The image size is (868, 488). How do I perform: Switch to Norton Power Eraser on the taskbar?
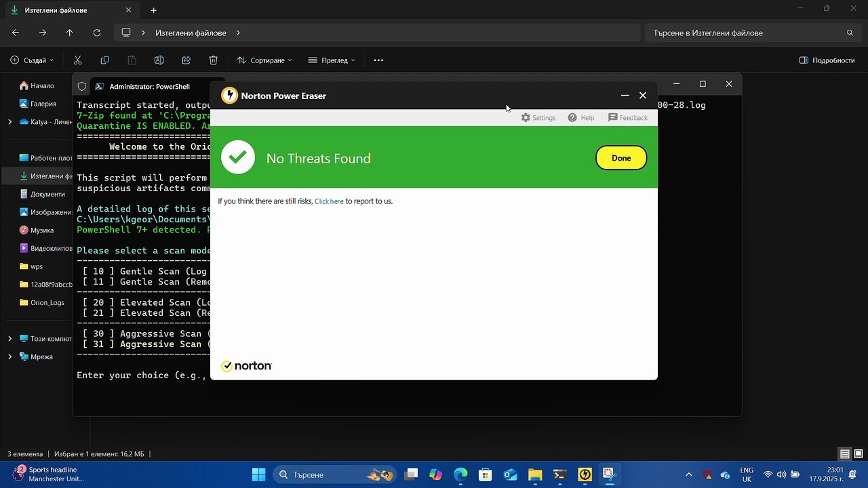(x=585, y=474)
